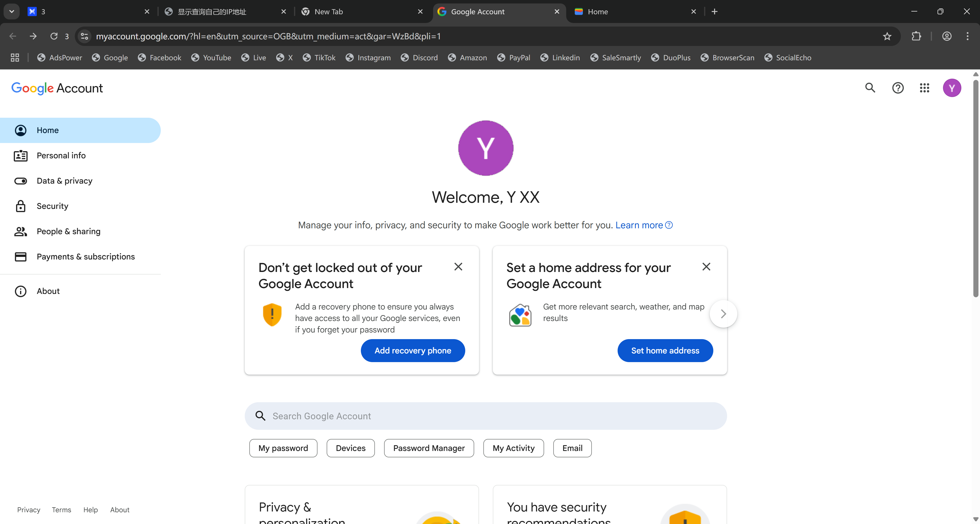Open SocialEcho bookmark
The height and width of the screenshot is (524, 980).
788,58
